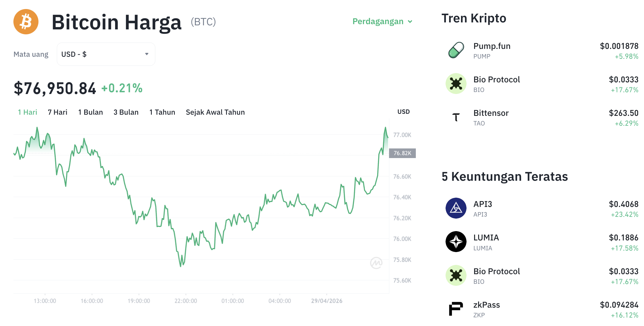Activate the 3 Bulan chart period
644x326 pixels.
(126, 112)
